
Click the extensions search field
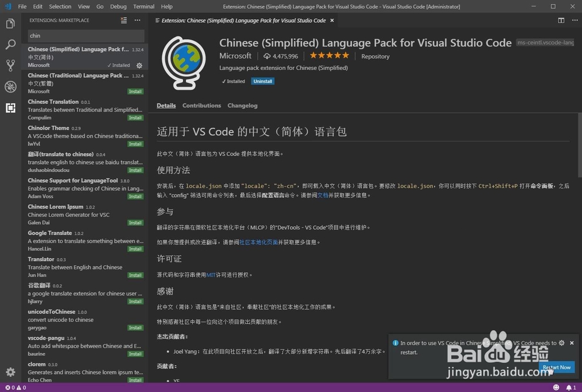(86, 35)
